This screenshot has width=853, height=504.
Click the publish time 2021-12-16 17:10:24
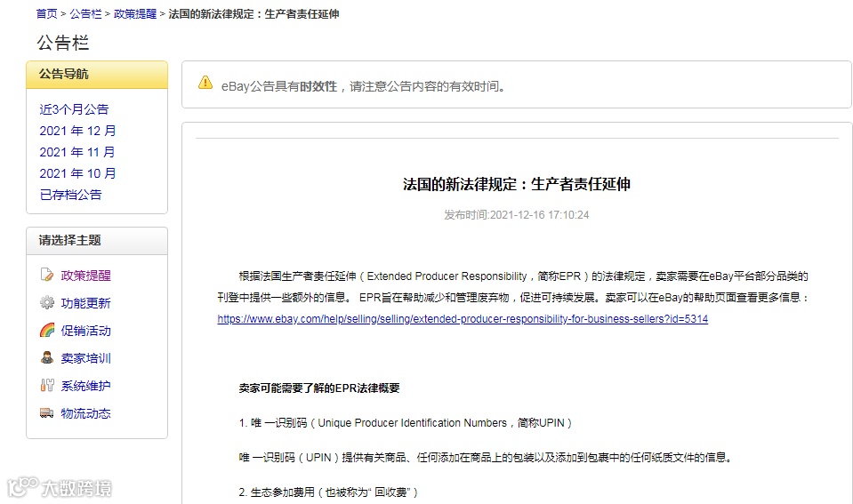click(x=539, y=215)
